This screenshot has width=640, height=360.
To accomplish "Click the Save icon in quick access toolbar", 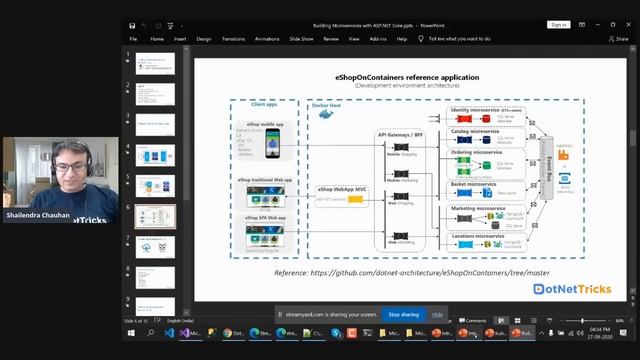I will 132,26.
